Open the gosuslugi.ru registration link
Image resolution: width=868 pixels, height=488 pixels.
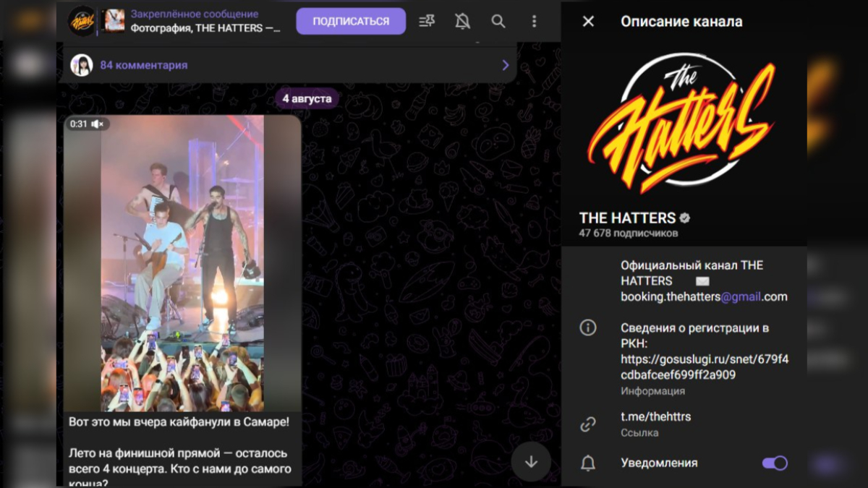pyautogui.click(x=705, y=367)
